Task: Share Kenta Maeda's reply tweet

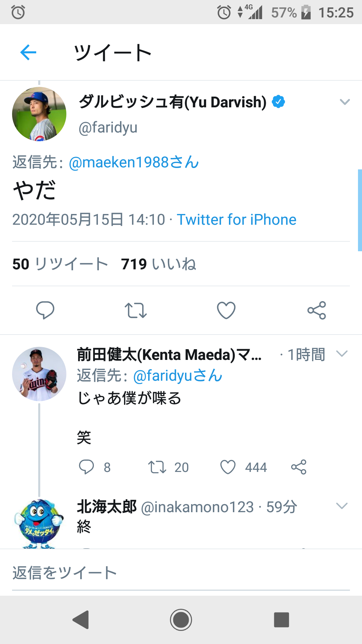Action: coord(299,467)
